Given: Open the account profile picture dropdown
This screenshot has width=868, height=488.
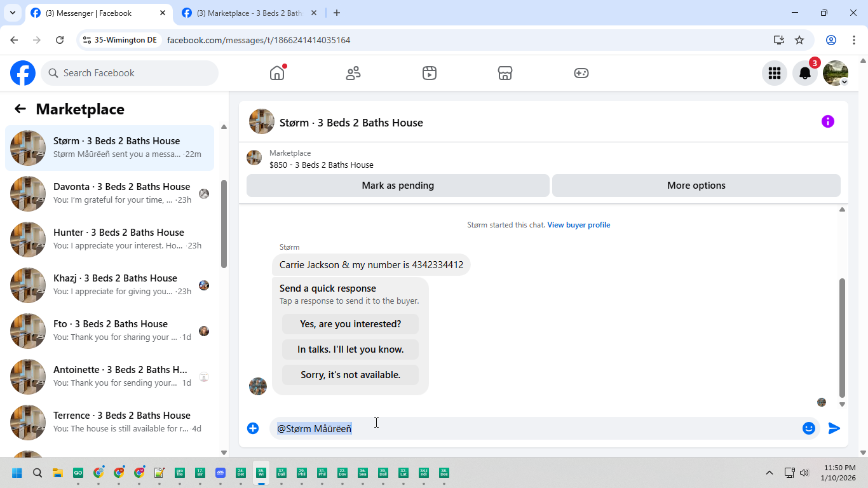Looking at the screenshot, I should (x=836, y=73).
